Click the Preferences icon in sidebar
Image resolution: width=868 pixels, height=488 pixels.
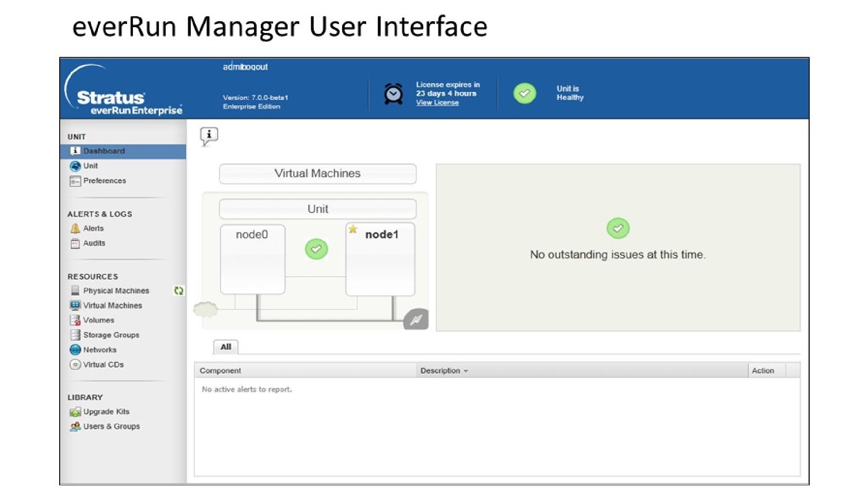[75, 181]
